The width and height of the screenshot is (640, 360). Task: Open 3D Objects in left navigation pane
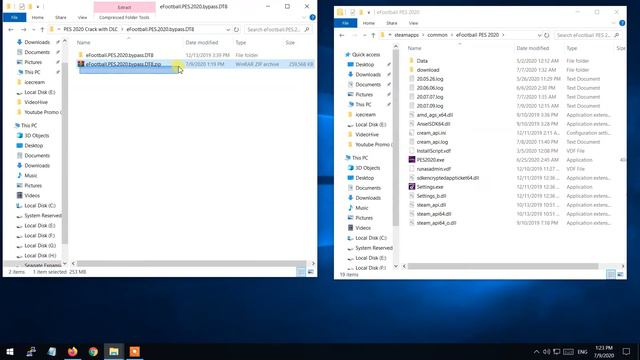point(36,136)
